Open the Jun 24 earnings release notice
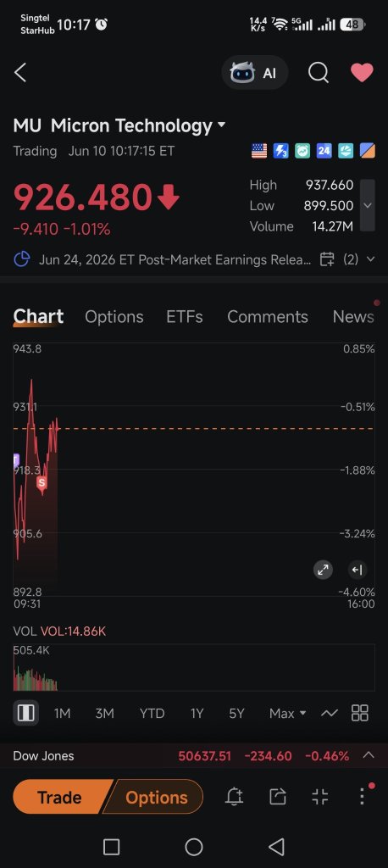 click(x=175, y=259)
